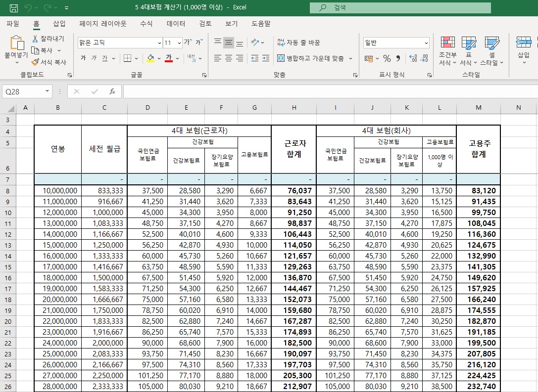Click the comma style icon
The width and height of the screenshot is (538, 392).
coord(398,58)
